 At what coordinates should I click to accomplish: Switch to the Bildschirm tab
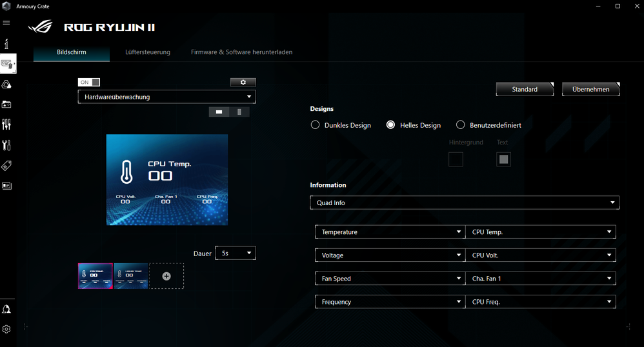pyautogui.click(x=72, y=52)
